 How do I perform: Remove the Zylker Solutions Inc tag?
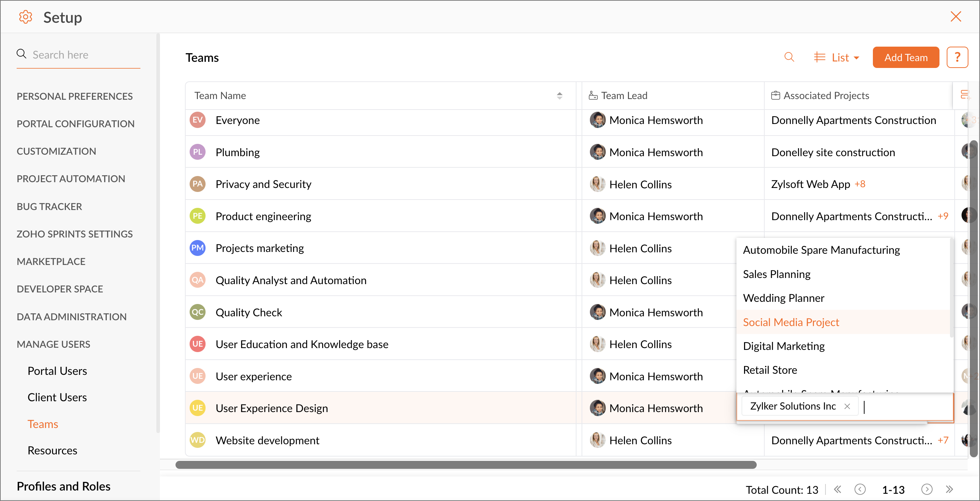pos(847,406)
